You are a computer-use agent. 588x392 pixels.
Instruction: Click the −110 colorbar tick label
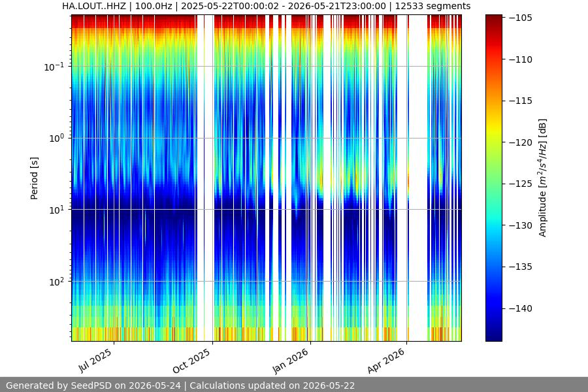coord(521,59)
